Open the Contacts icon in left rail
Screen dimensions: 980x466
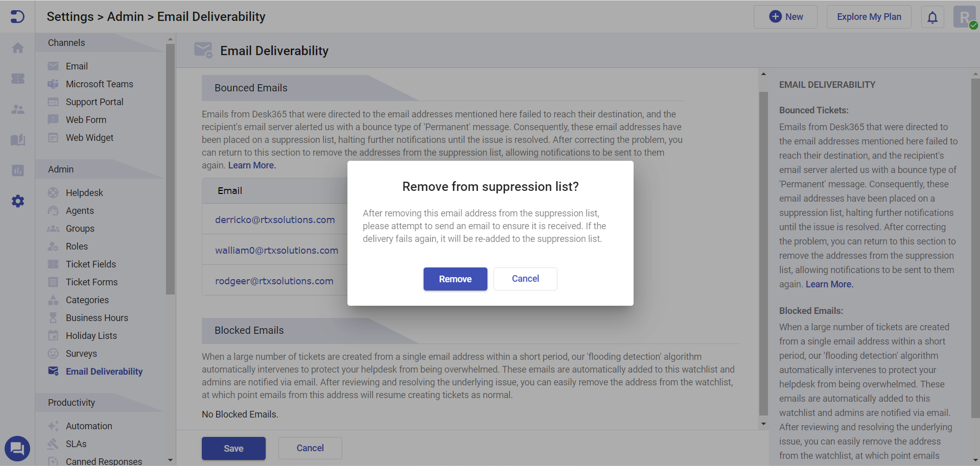(x=18, y=109)
